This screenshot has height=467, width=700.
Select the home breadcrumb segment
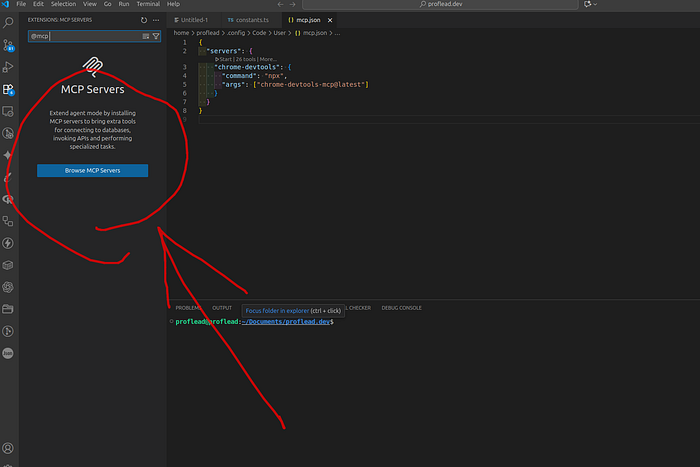[181, 33]
